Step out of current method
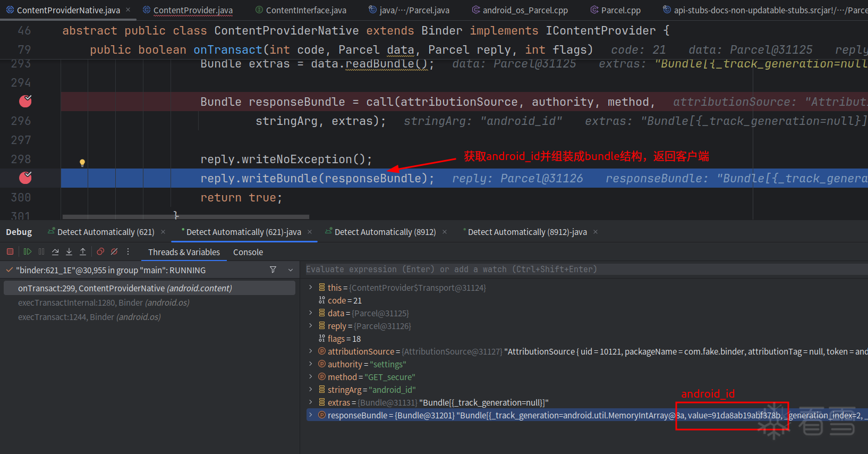The width and height of the screenshot is (868, 454). (x=83, y=251)
